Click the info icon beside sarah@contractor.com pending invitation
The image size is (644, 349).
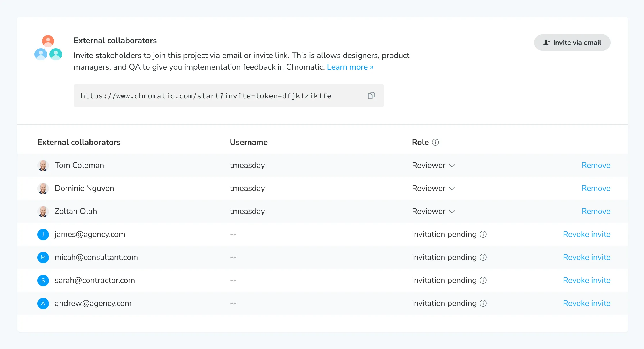483,280
